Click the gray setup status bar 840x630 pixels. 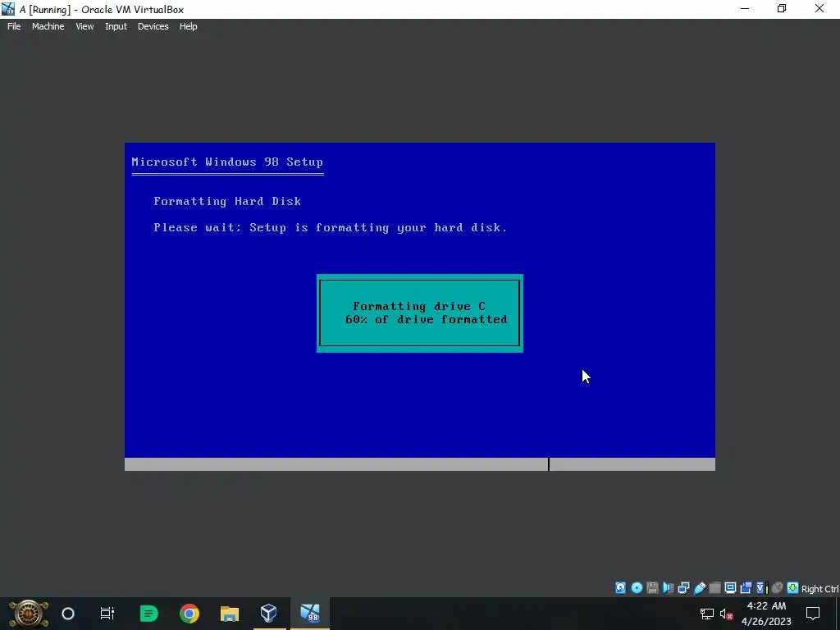tap(419, 464)
